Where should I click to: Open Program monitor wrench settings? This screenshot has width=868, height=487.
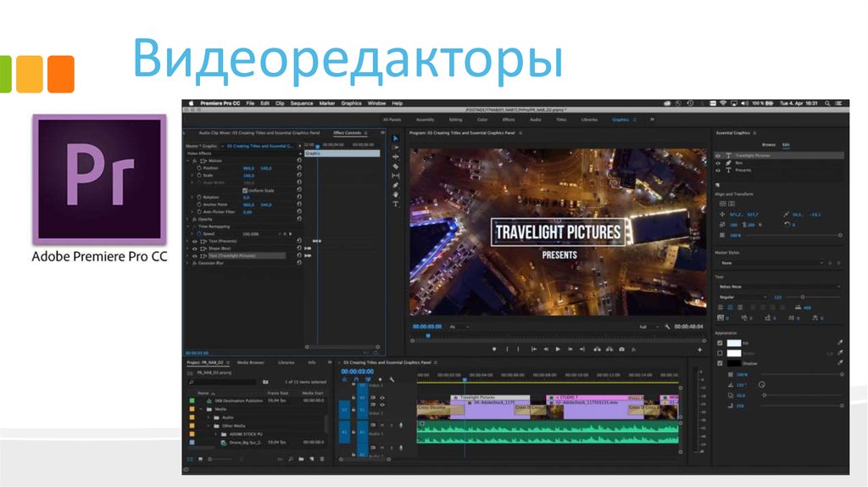667,326
